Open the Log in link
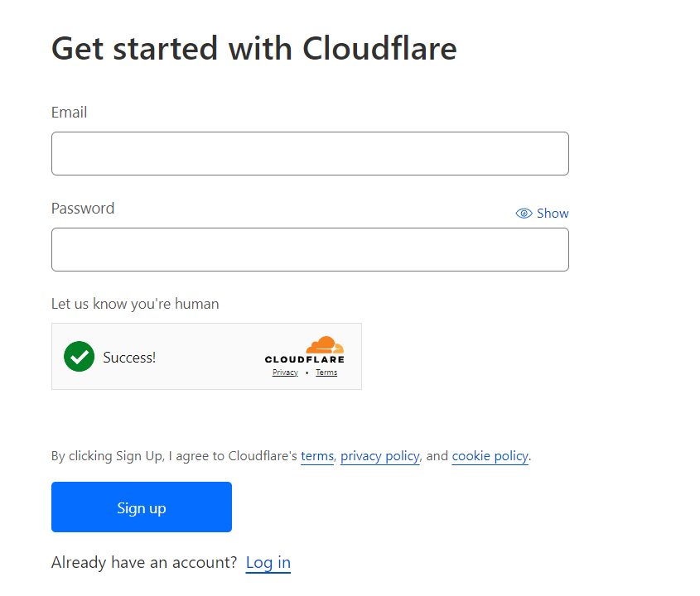This screenshot has width=700, height=596. pos(268,563)
